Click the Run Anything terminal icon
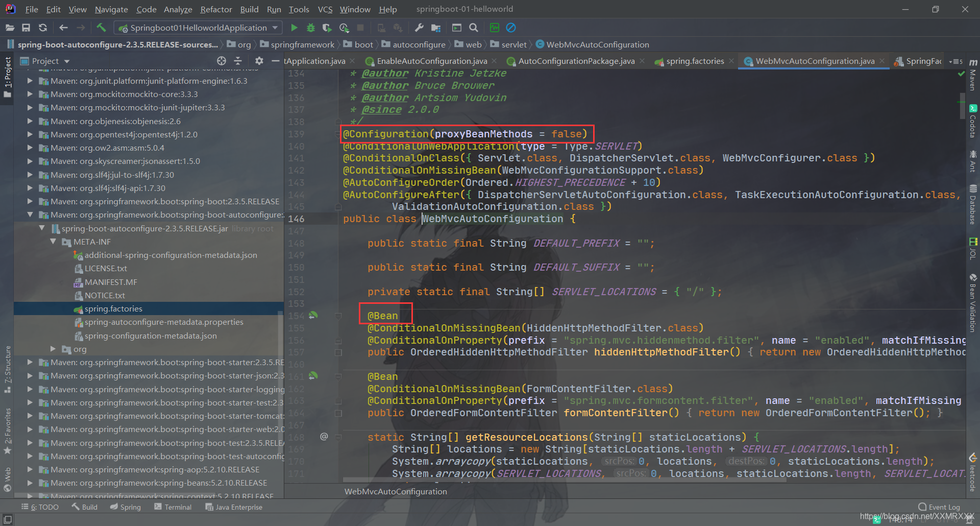Screen dimensions: 980x526 (457, 28)
